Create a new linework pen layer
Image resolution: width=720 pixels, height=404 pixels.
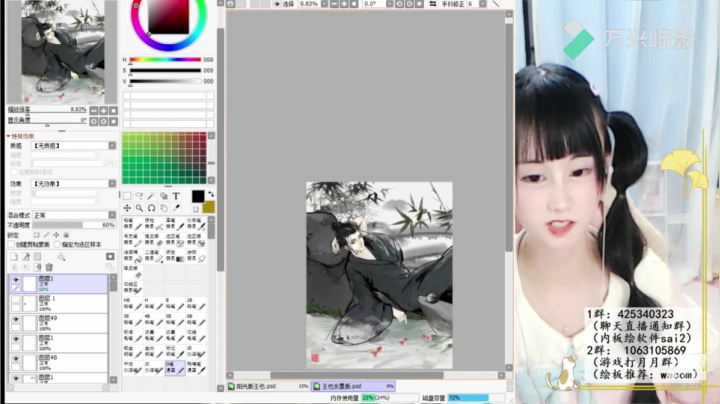[26, 257]
